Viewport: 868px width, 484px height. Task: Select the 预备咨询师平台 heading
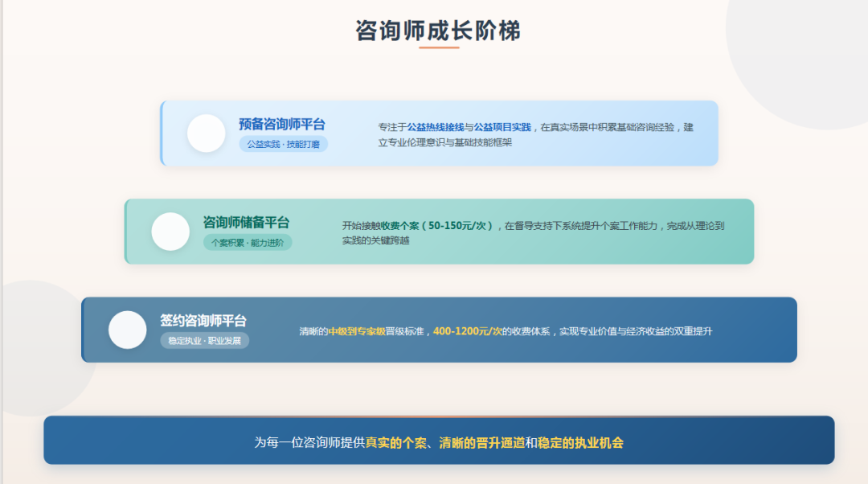click(x=282, y=124)
